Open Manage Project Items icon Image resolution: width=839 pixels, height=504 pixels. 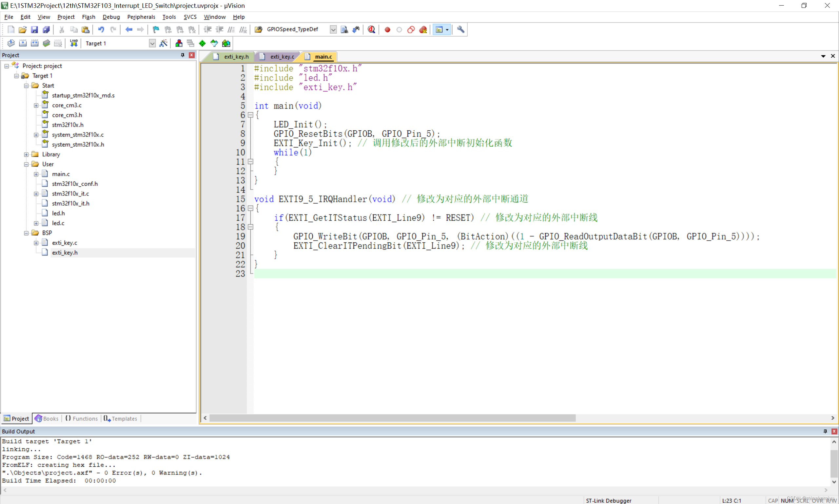179,43
